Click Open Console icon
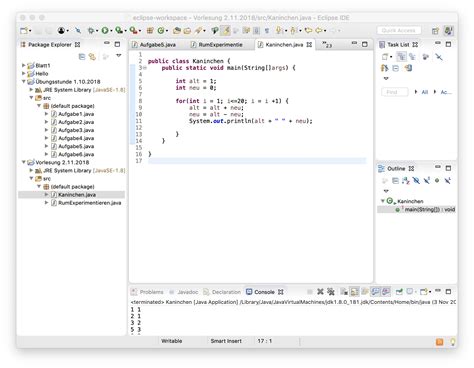 (424, 292)
